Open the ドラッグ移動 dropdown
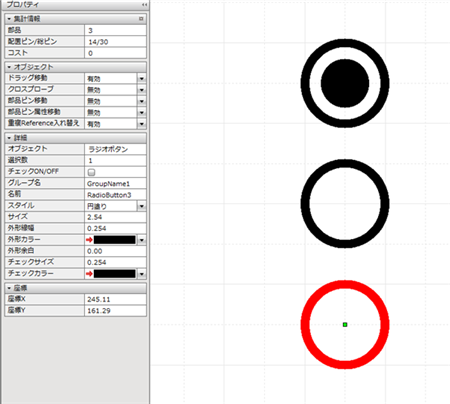Viewport: 450px width, 404px height. (142, 79)
